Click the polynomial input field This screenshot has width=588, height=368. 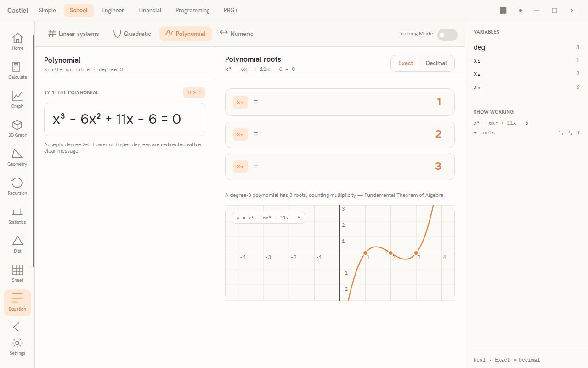click(124, 119)
